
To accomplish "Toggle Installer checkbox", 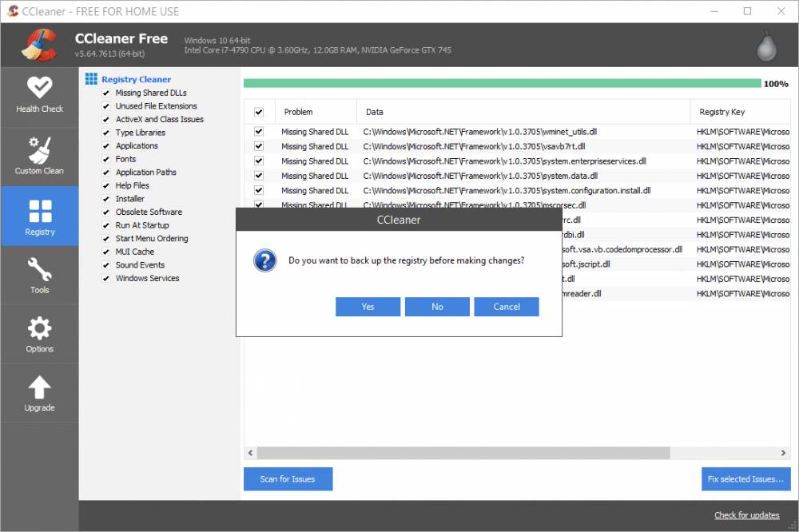I will [x=106, y=199].
